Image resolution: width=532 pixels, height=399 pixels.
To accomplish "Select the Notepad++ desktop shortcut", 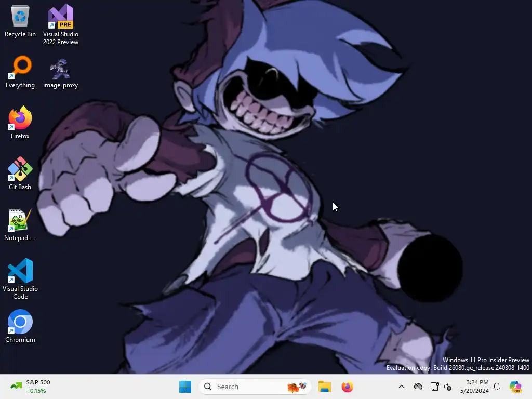I will coord(20,224).
